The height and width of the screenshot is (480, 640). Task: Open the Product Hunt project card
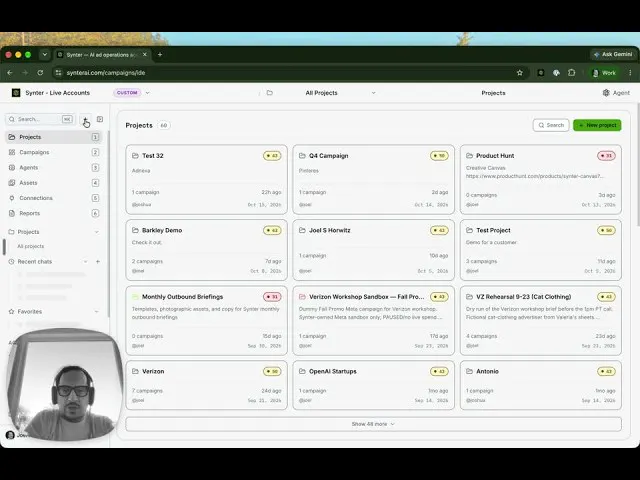pos(541,179)
